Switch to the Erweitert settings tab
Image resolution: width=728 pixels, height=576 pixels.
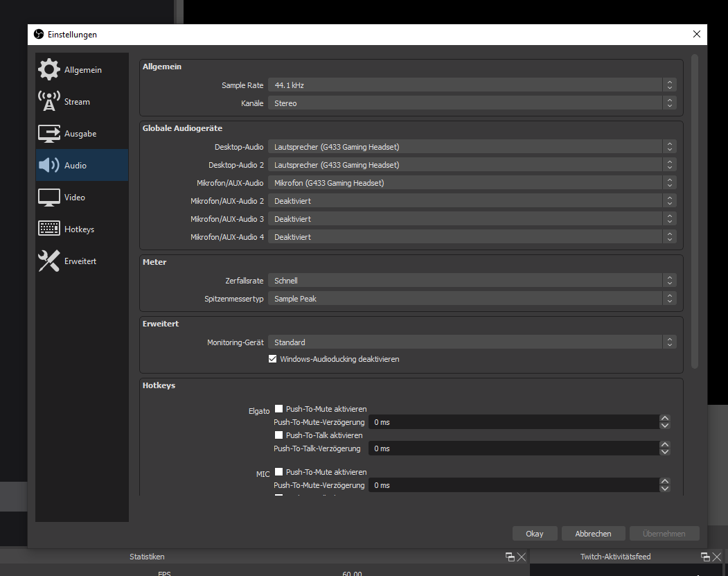pos(80,261)
